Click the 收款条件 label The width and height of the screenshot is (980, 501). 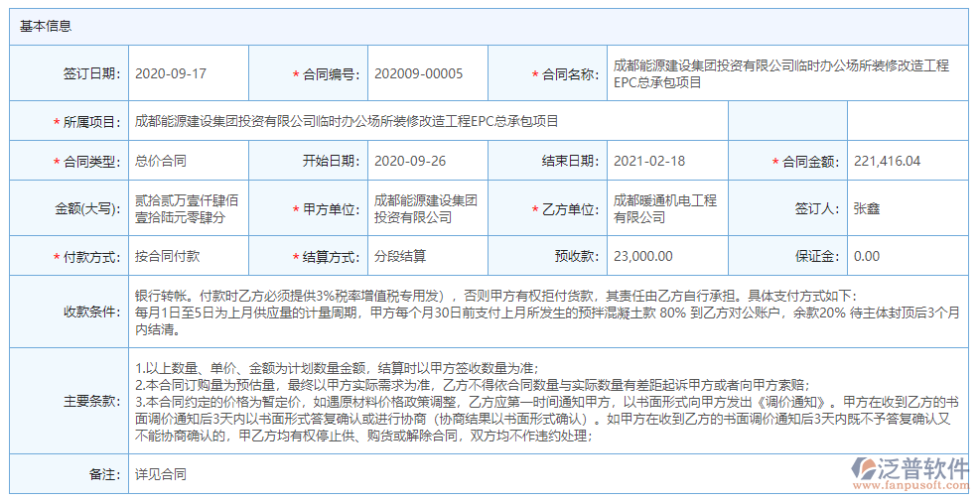click(x=92, y=312)
